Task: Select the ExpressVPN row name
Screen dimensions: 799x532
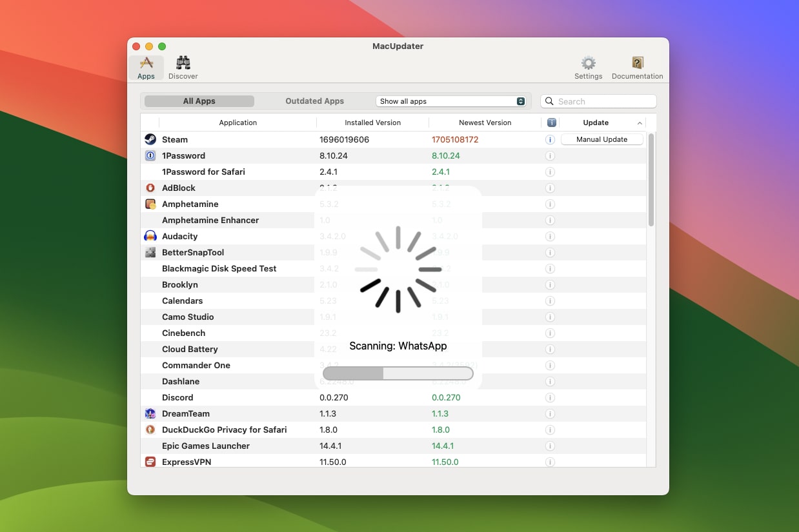Action: click(x=187, y=462)
